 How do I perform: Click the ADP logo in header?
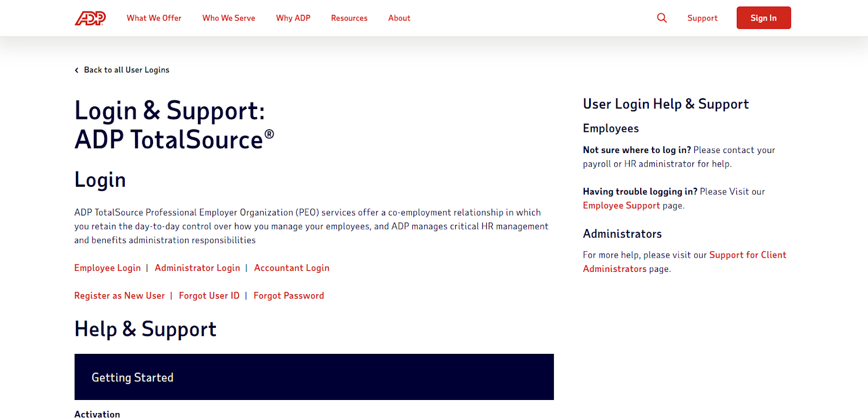coord(90,18)
